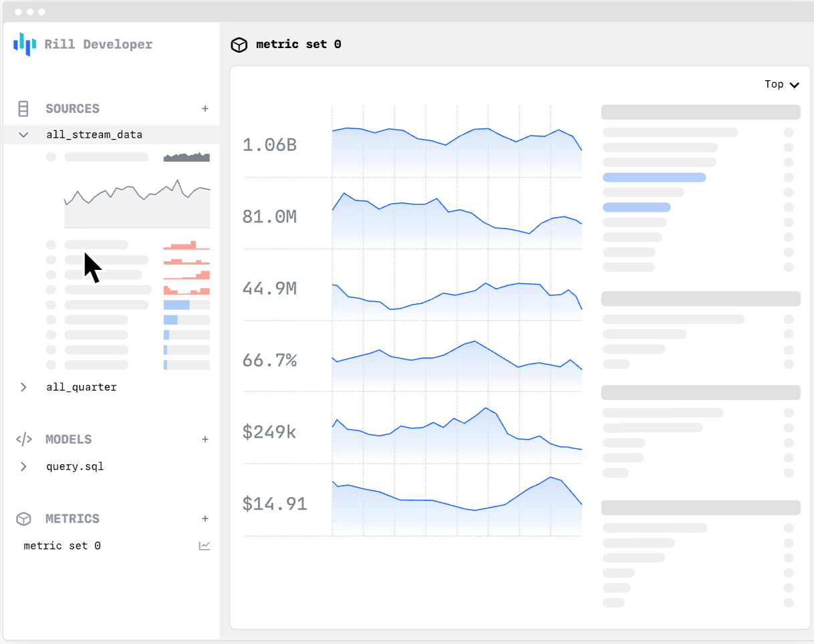Add a new source with the plus icon

[205, 108]
